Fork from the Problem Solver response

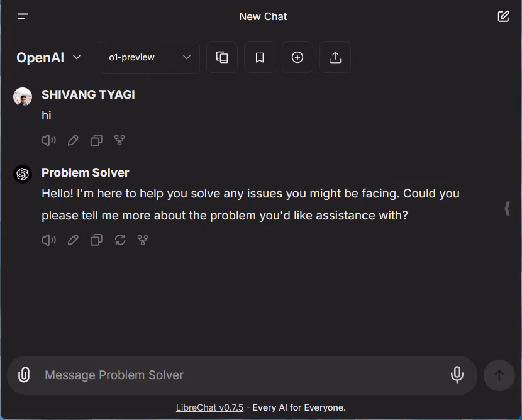[x=143, y=240]
